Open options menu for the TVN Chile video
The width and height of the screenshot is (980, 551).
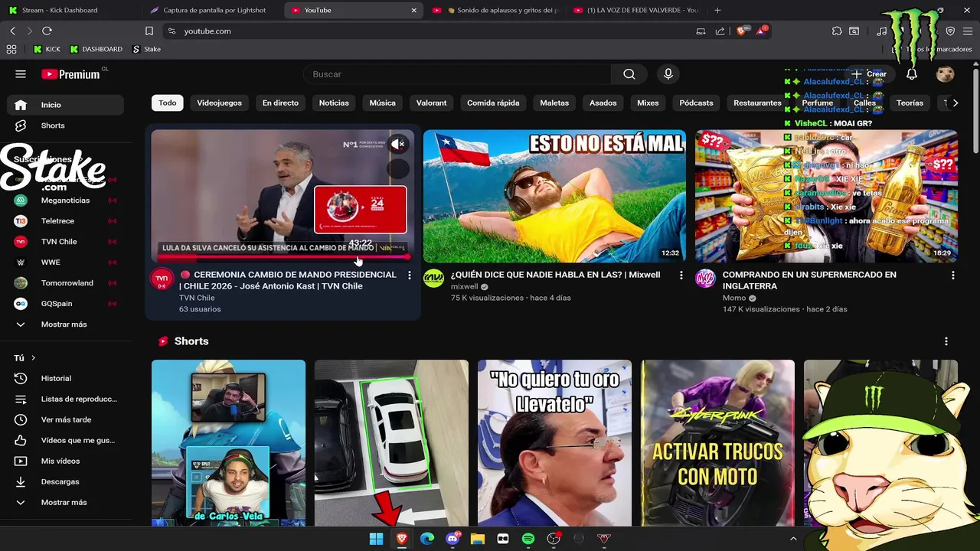(410, 275)
